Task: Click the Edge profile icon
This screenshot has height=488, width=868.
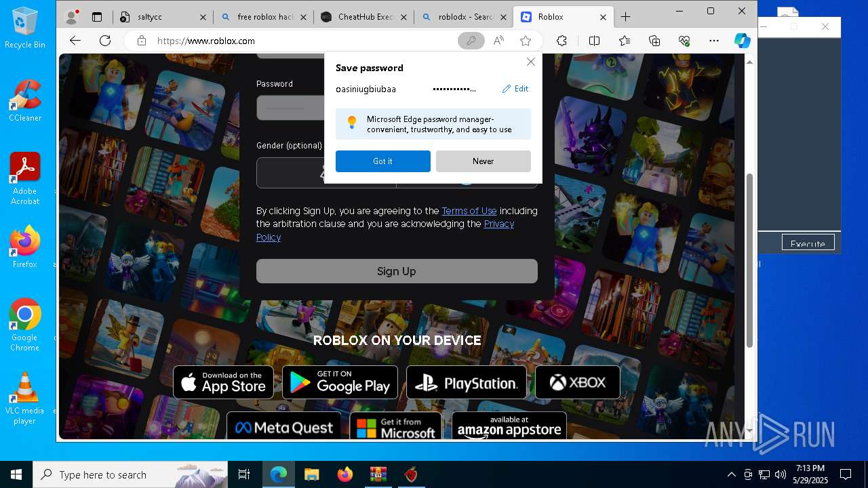Action: (71, 17)
